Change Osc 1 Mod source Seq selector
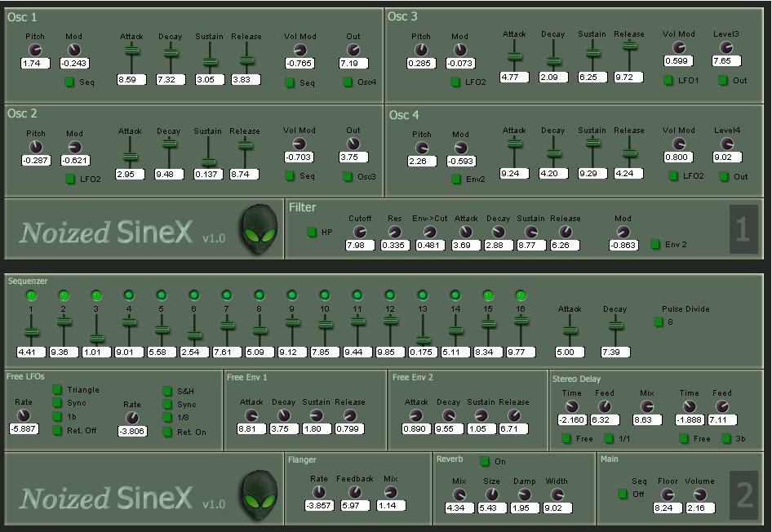 pos(69,82)
